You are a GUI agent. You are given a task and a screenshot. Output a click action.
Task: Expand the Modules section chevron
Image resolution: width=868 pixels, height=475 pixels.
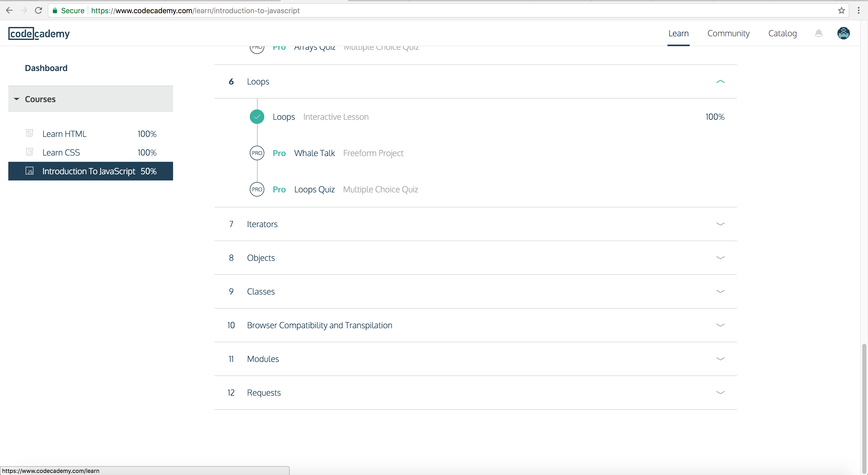pos(720,359)
